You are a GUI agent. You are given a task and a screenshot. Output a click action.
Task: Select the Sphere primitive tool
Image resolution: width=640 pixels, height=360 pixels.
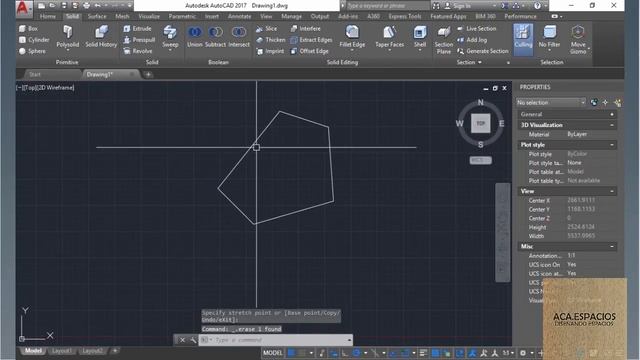(32, 51)
